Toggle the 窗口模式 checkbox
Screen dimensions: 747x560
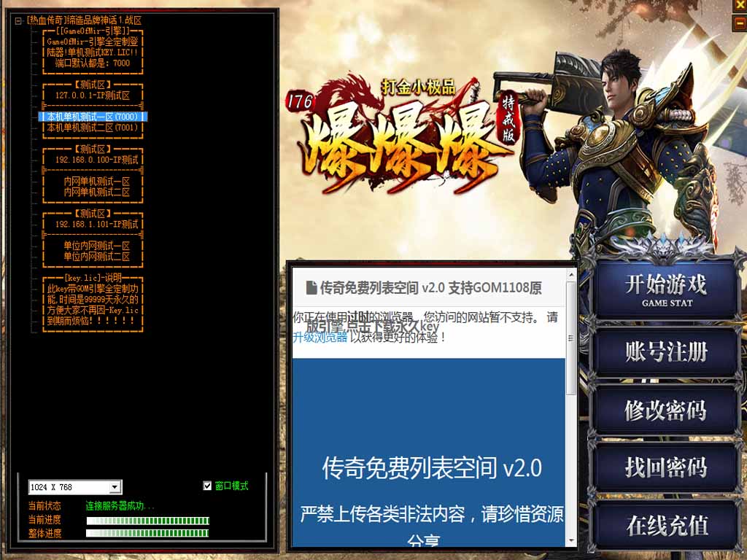point(207,486)
